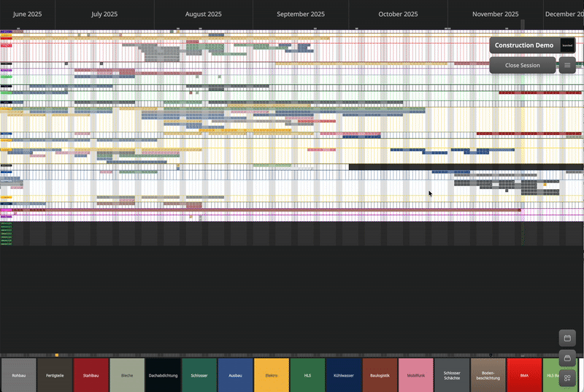Choose the red Stahlbau trade tile
Screen dimensions: 584x392
(x=91, y=374)
